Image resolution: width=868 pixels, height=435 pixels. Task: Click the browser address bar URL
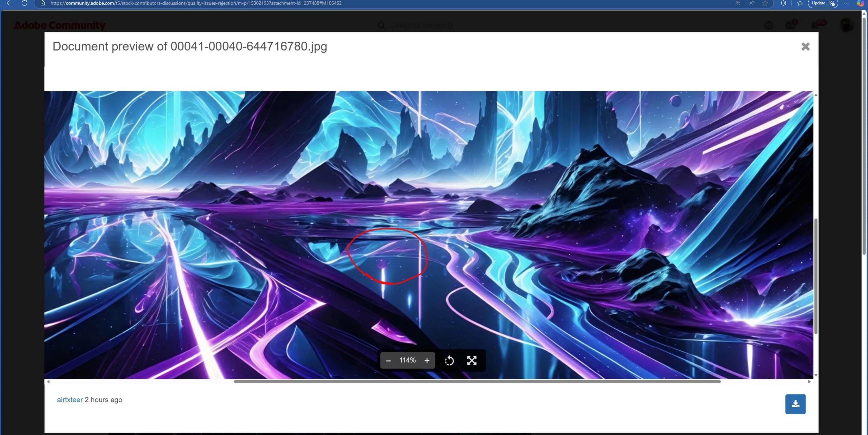196,3
